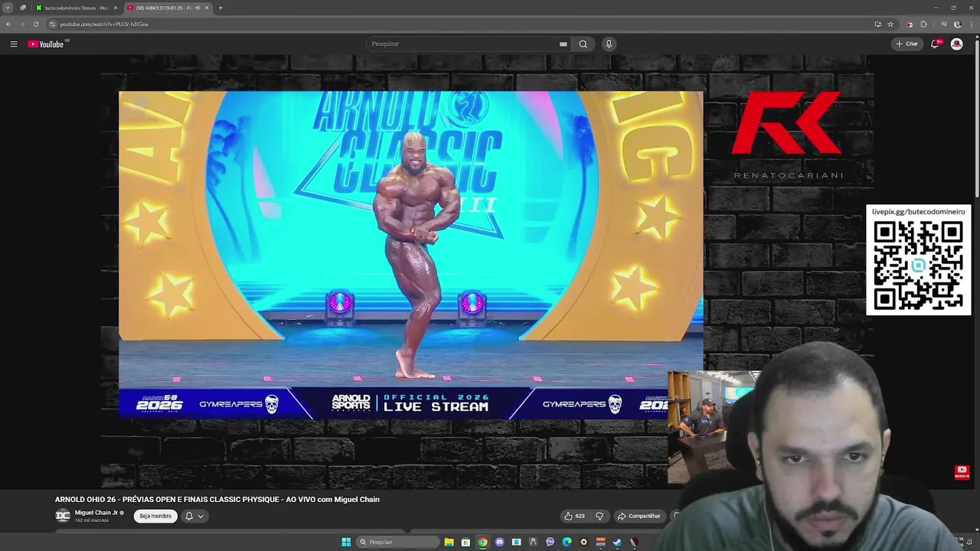This screenshot has width=980, height=551.
Task: Select the ARNOLD OHIO 26 tab
Action: 167,8
